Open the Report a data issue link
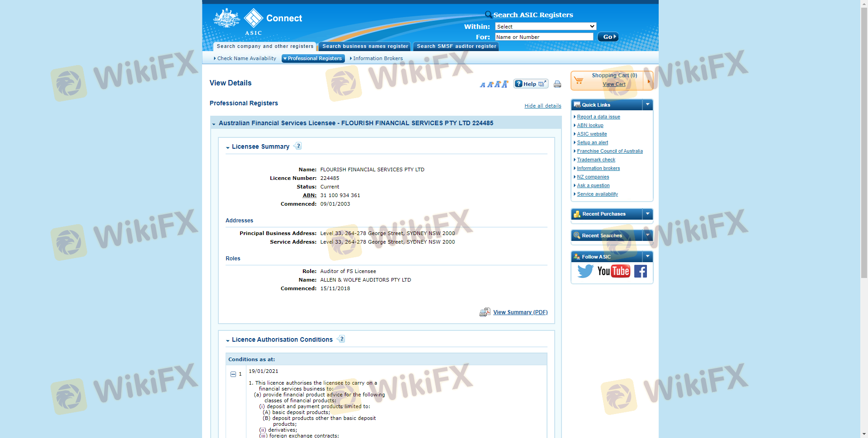868x438 pixels. click(x=599, y=117)
